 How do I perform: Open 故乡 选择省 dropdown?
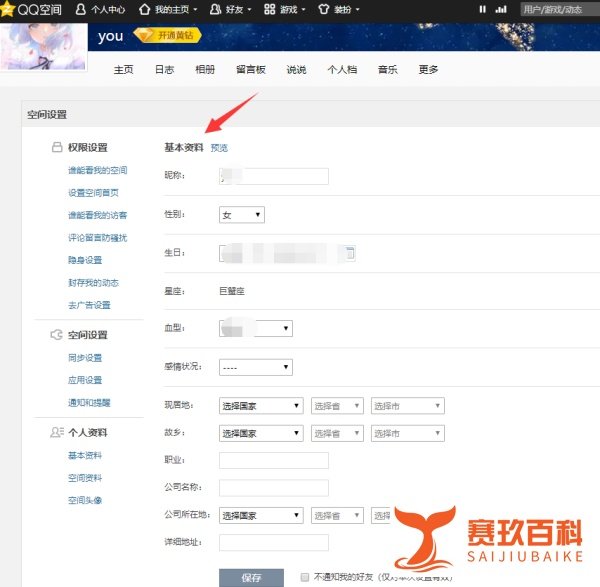coord(337,433)
